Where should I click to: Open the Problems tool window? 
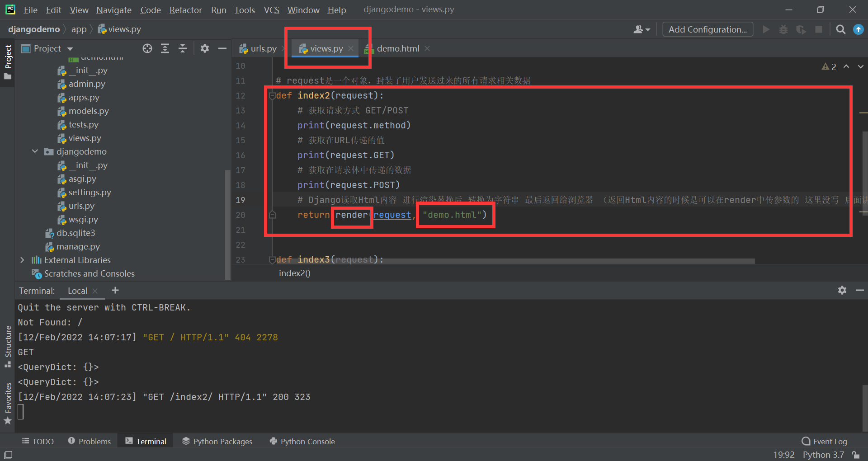coord(89,441)
